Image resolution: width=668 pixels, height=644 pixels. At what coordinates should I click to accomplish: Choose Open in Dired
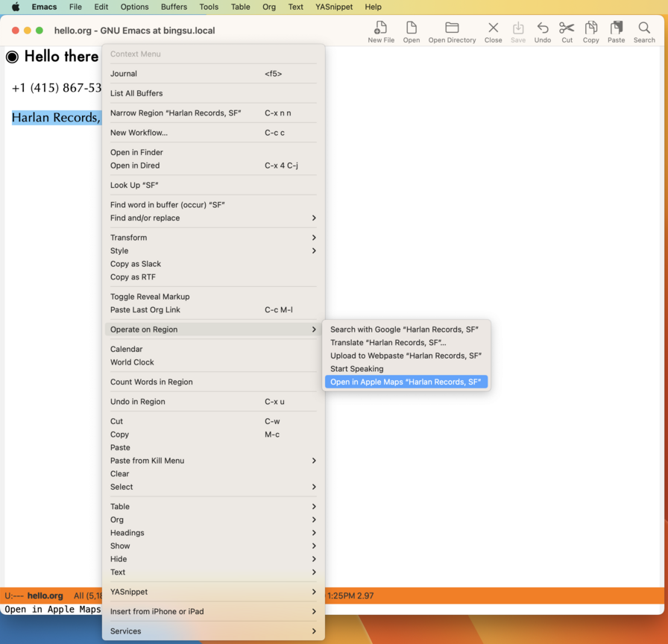(x=213, y=165)
